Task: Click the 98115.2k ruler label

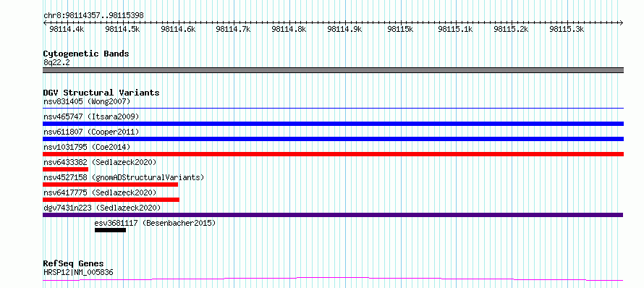Action: click(x=511, y=29)
